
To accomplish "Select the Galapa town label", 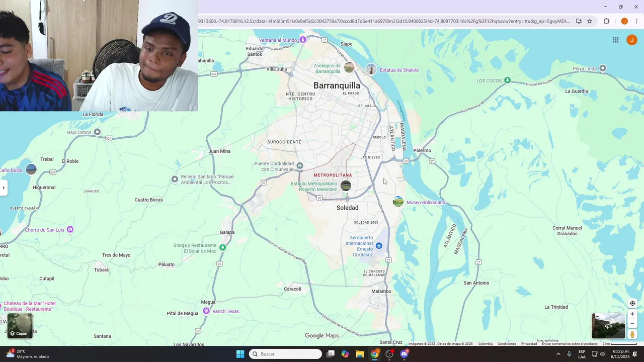I will pos(227,232).
